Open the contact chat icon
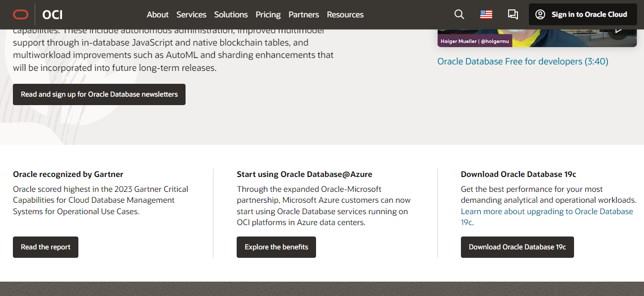 click(x=513, y=14)
